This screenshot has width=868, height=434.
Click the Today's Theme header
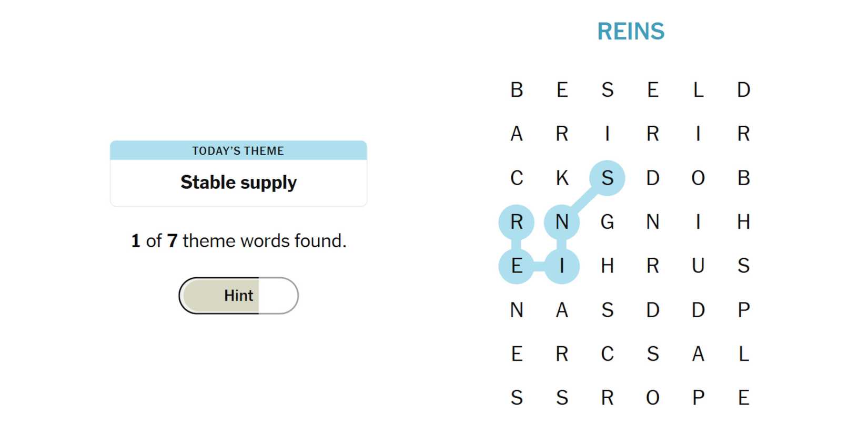pyautogui.click(x=238, y=151)
